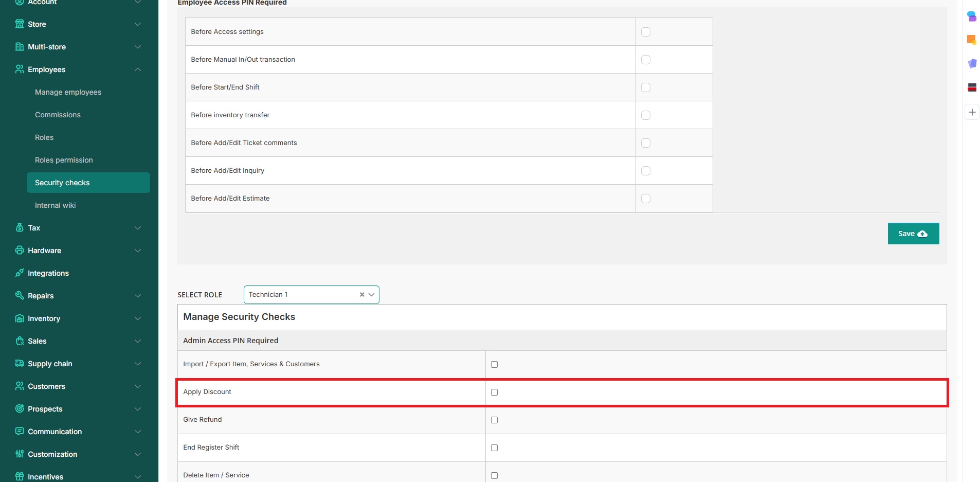Tick the Before inventory transfer checkbox

pyautogui.click(x=646, y=115)
